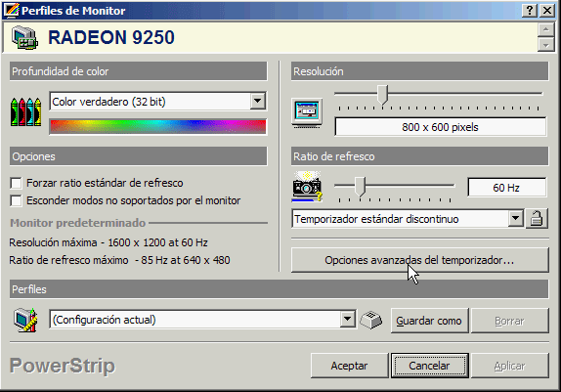Click the Perfiles section header
This screenshot has width=561, height=392.
click(x=280, y=289)
